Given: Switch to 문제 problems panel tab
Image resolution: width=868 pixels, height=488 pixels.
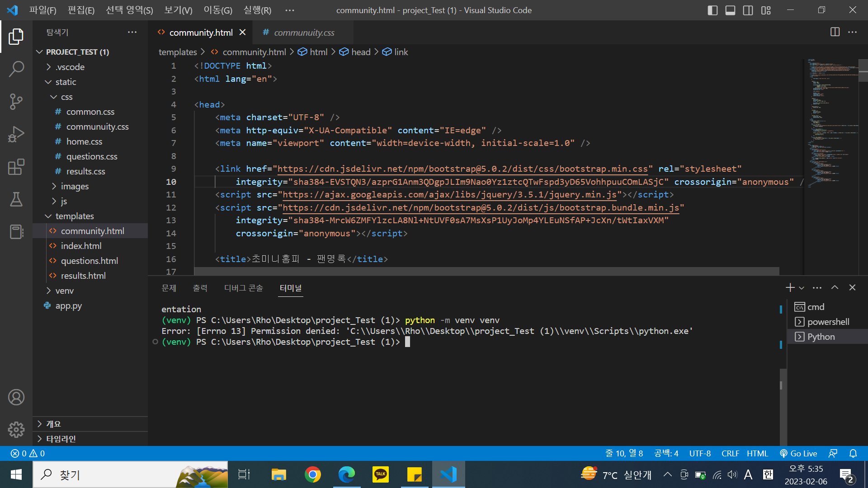Looking at the screenshot, I should click(x=169, y=288).
